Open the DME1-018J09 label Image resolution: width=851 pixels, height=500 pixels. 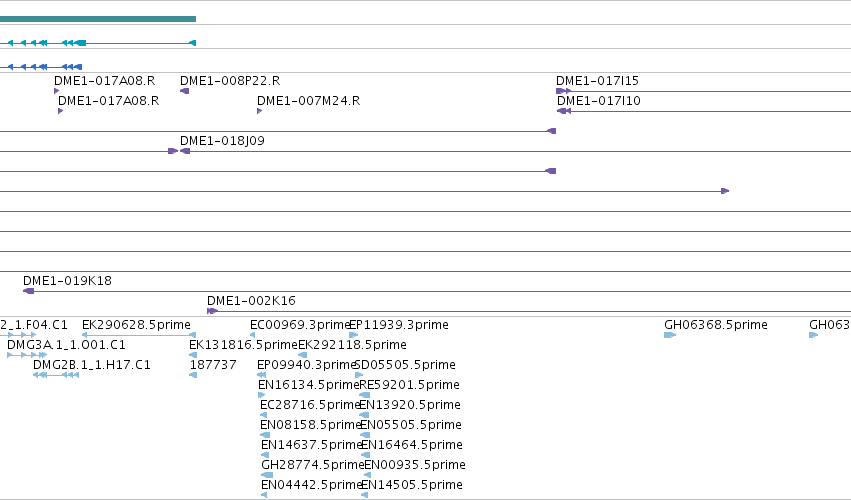(x=223, y=141)
